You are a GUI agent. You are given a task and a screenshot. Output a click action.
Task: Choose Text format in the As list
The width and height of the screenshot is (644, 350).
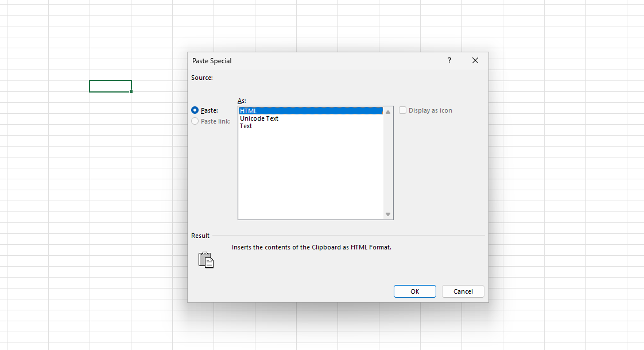[311, 126]
